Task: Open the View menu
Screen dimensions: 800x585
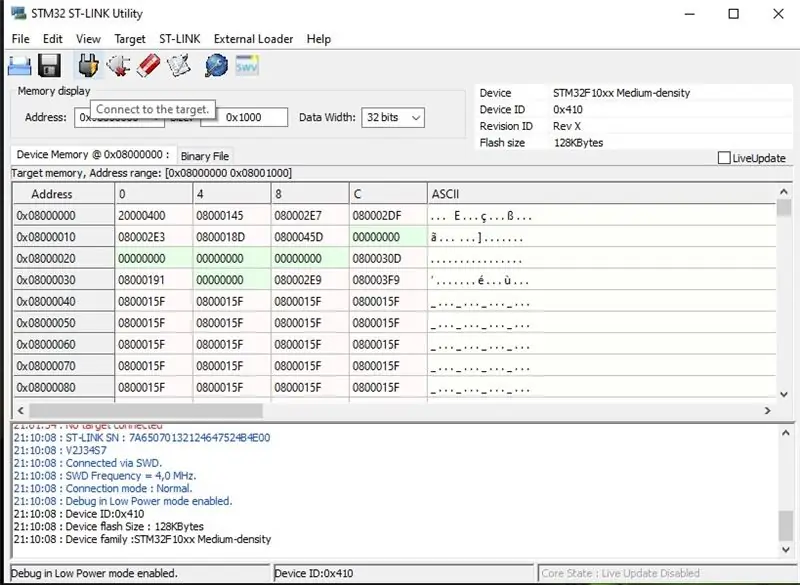Action: coord(88,39)
